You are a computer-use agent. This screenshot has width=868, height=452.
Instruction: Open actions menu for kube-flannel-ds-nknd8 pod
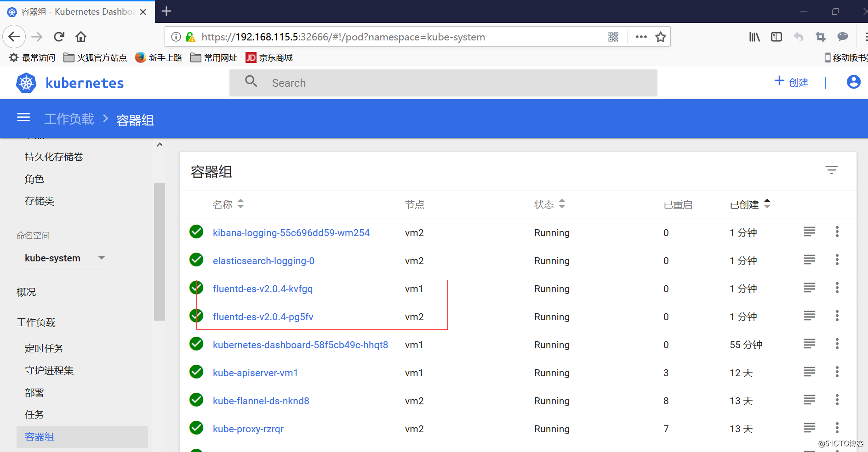click(837, 400)
